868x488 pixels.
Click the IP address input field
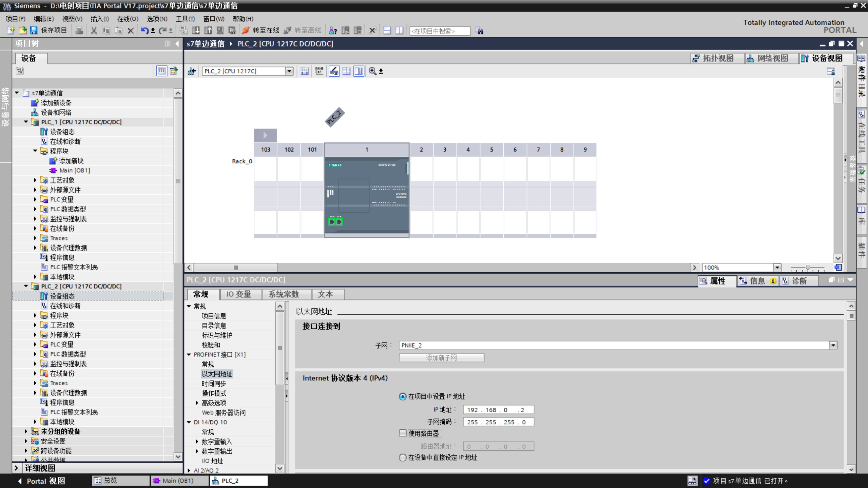(x=498, y=410)
